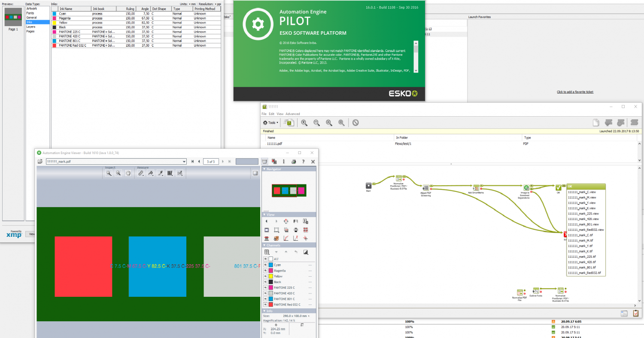The width and height of the screenshot is (644, 338).
Task: Click 'Click to add a favorite ticket' link
Action: coord(575,92)
